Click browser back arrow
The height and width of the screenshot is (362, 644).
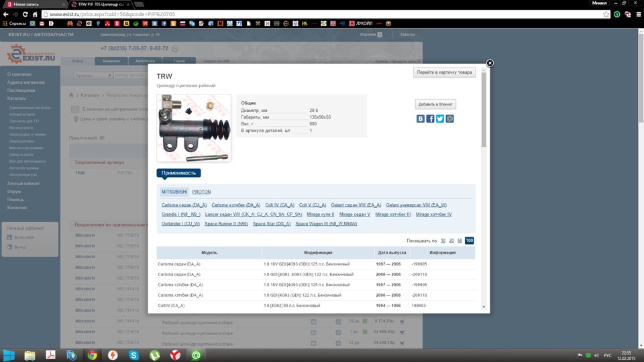point(6,14)
